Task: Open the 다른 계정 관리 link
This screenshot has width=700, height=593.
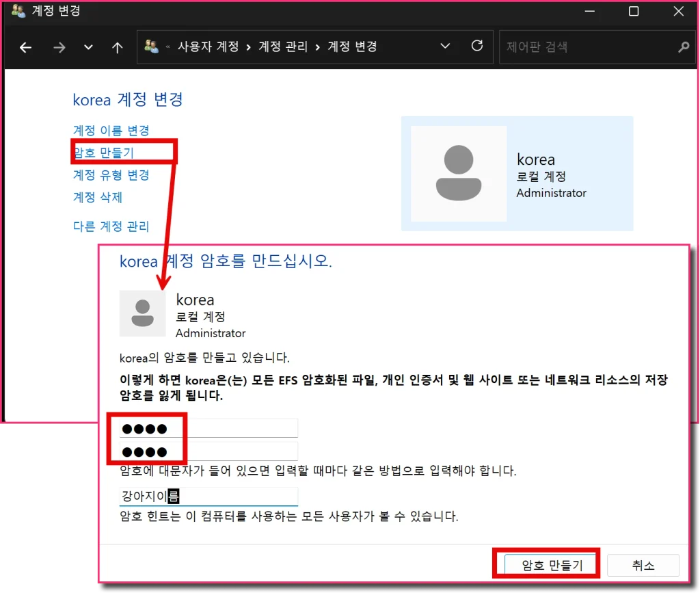Action: [x=111, y=226]
